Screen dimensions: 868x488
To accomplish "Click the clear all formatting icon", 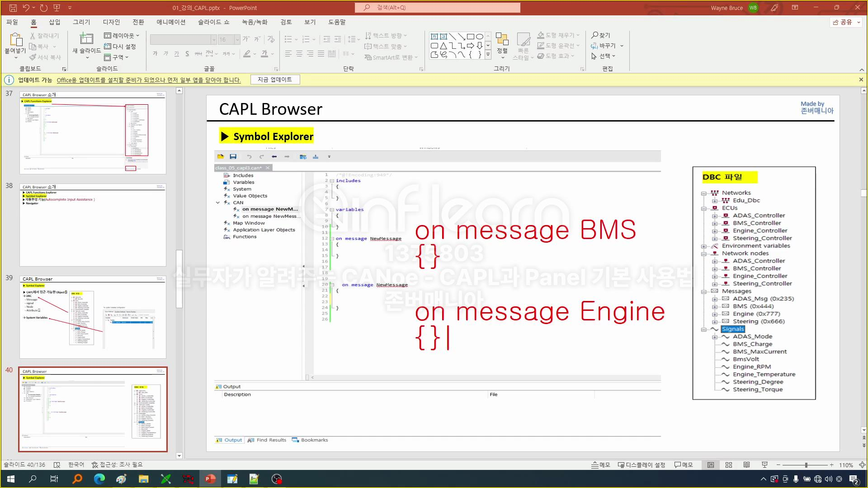I will (x=271, y=39).
